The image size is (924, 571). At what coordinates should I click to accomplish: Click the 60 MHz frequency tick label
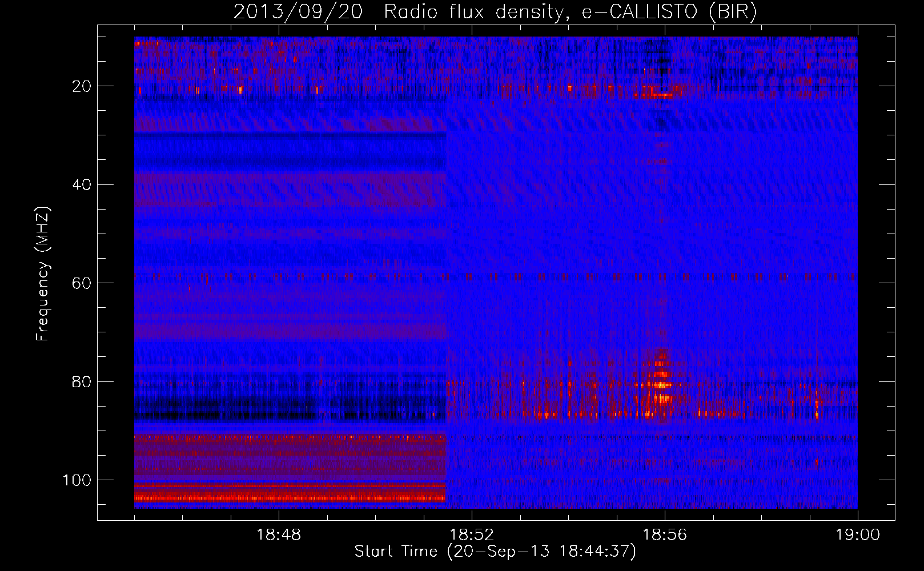point(82,283)
